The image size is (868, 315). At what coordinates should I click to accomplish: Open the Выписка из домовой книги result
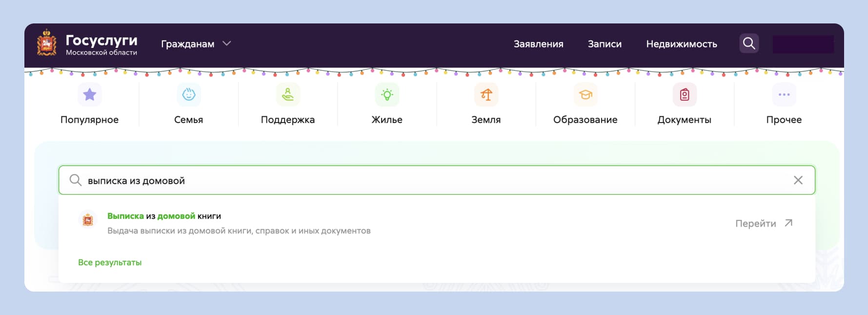click(x=164, y=216)
